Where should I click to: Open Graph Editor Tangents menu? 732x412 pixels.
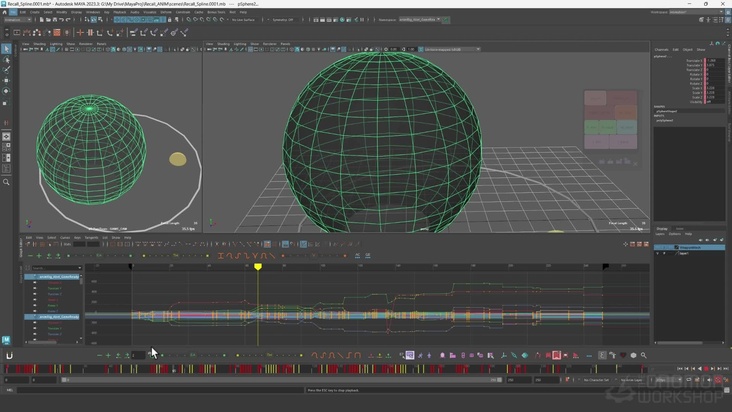92,237
